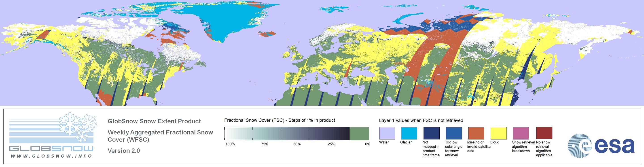Click the ESA logo
Screen dimensions: 644x167
pyautogui.click(x=601, y=146)
